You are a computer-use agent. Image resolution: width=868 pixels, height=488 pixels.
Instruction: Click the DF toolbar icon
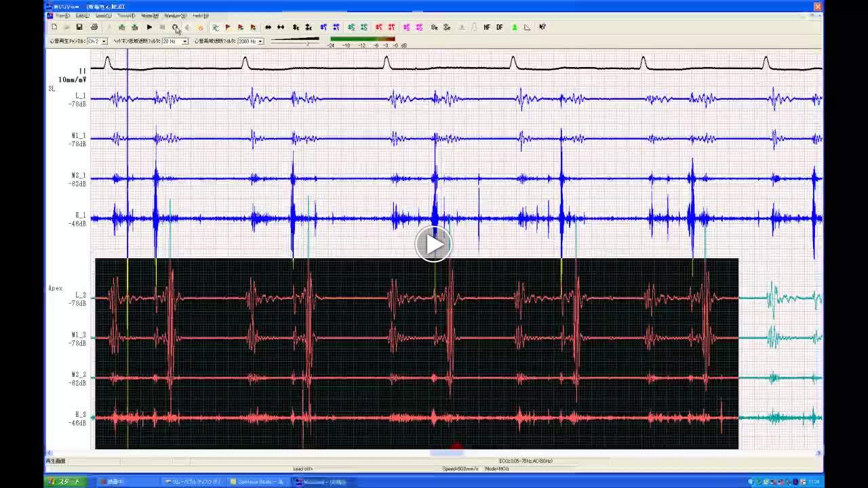500,27
